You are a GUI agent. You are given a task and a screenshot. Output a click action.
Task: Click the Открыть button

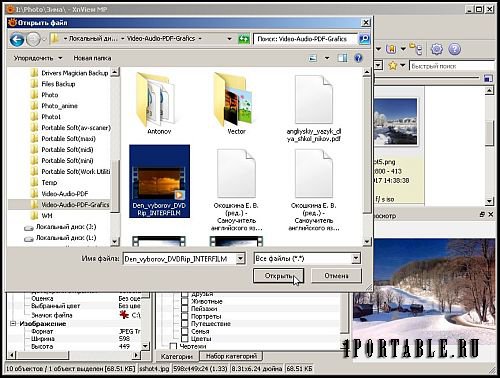278,276
